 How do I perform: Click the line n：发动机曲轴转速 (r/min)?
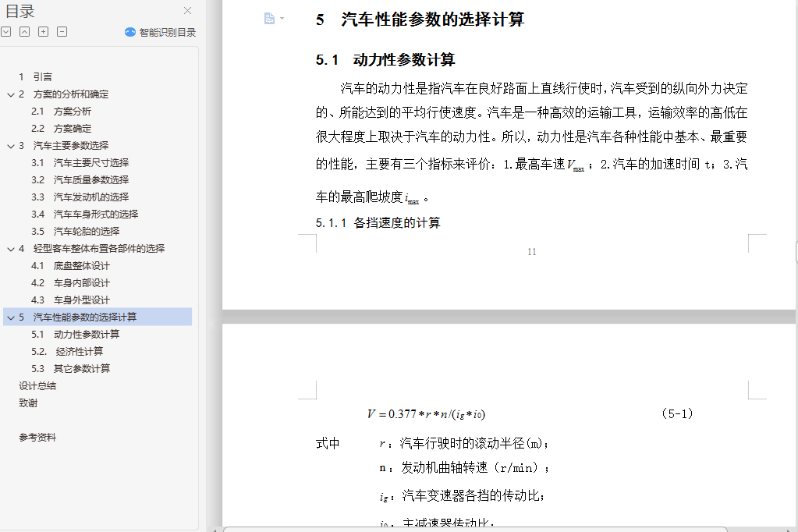(463, 468)
